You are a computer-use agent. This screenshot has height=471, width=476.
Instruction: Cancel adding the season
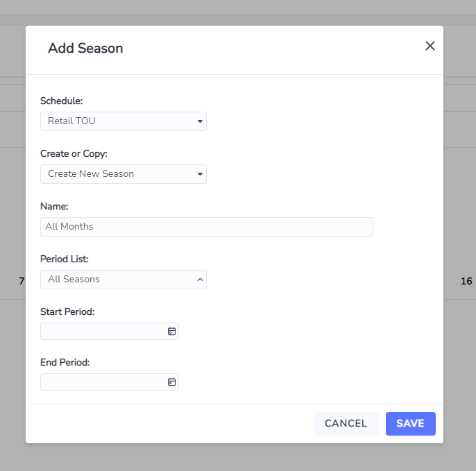coord(346,423)
